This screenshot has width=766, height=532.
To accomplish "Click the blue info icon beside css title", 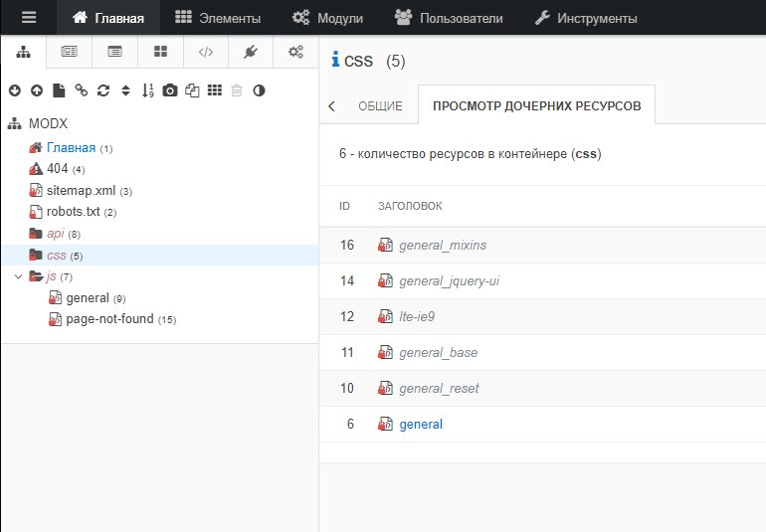I will 335,60.
